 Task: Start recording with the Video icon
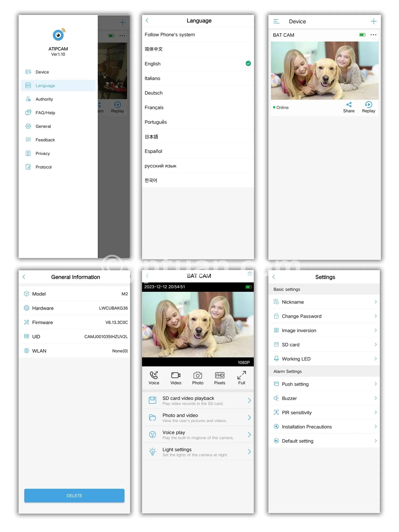[x=176, y=375]
